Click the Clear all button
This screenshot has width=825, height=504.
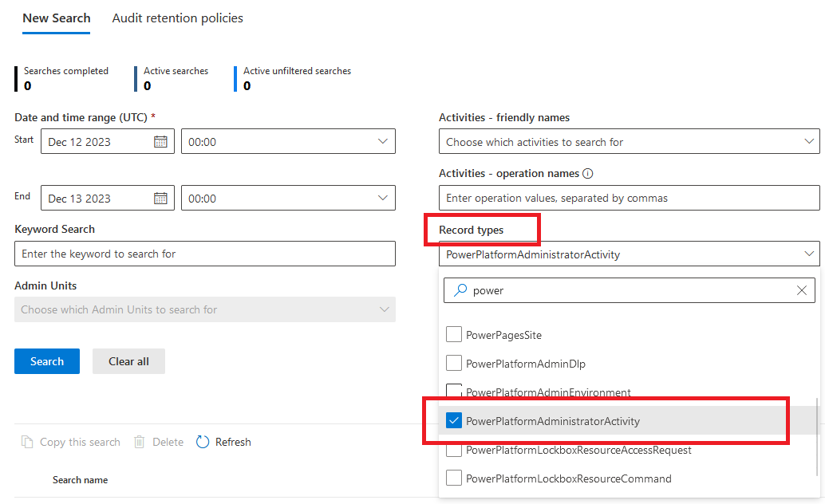[x=128, y=361]
